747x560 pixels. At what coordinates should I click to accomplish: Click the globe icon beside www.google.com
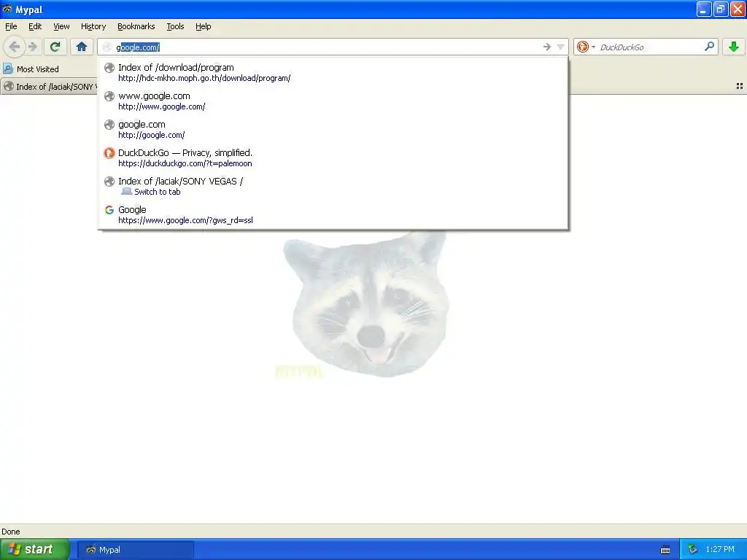point(109,96)
